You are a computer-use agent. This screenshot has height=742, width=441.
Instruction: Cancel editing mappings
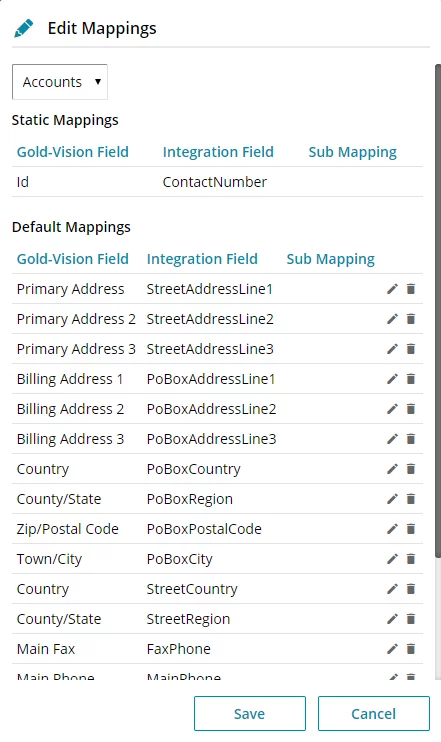374,714
